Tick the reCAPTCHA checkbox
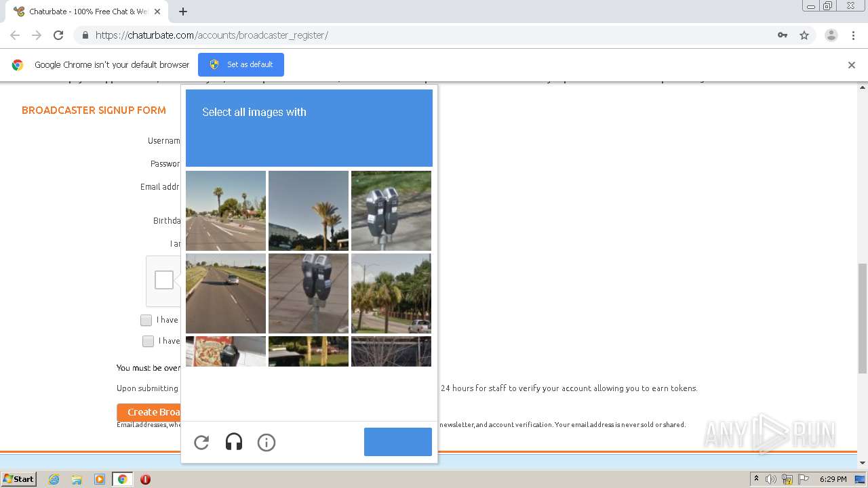Viewport: 868px width, 488px height. pos(164,280)
